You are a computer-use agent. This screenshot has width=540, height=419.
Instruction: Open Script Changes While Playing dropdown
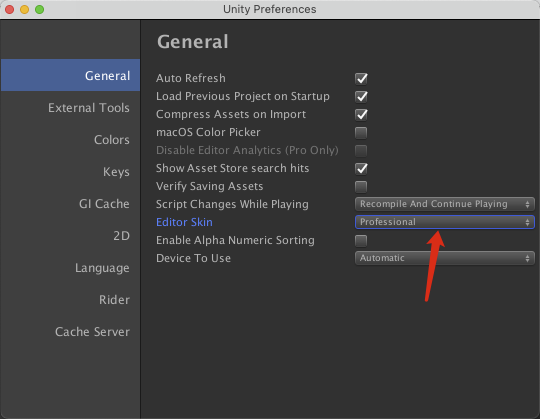point(445,204)
